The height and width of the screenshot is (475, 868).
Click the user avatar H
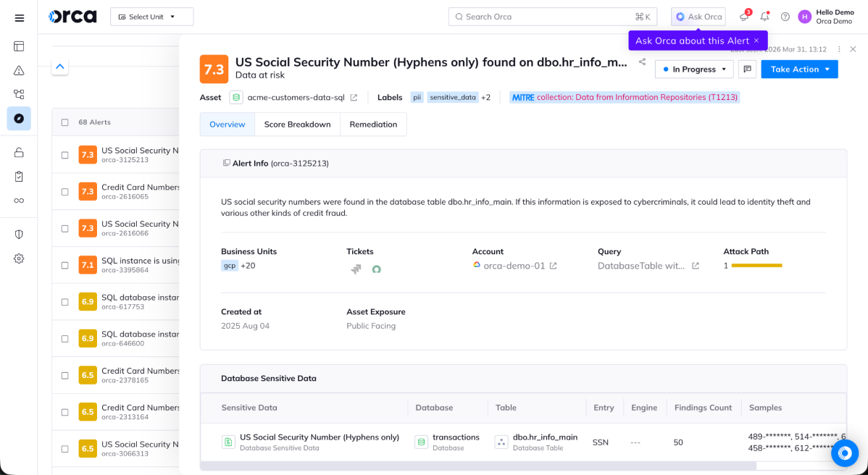click(804, 17)
